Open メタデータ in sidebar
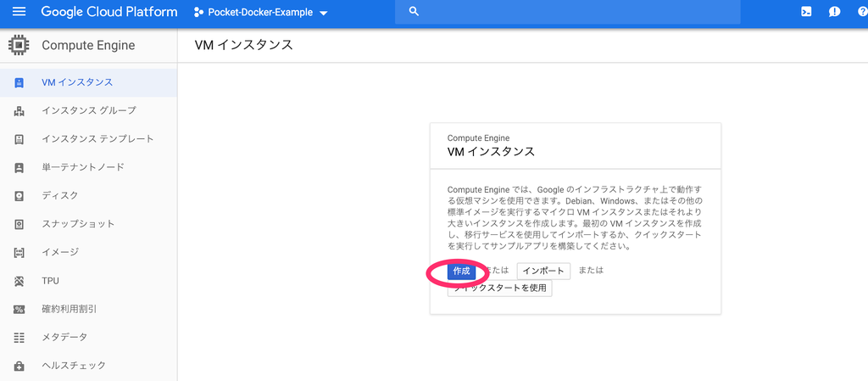Screen dimensions: 868x381 pos(88,337)
